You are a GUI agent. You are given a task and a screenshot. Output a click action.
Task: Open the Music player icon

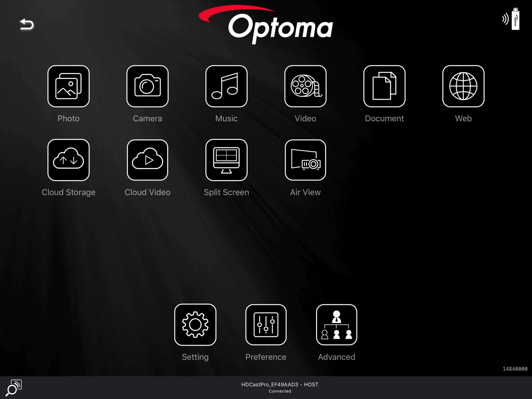click(226, 86)
